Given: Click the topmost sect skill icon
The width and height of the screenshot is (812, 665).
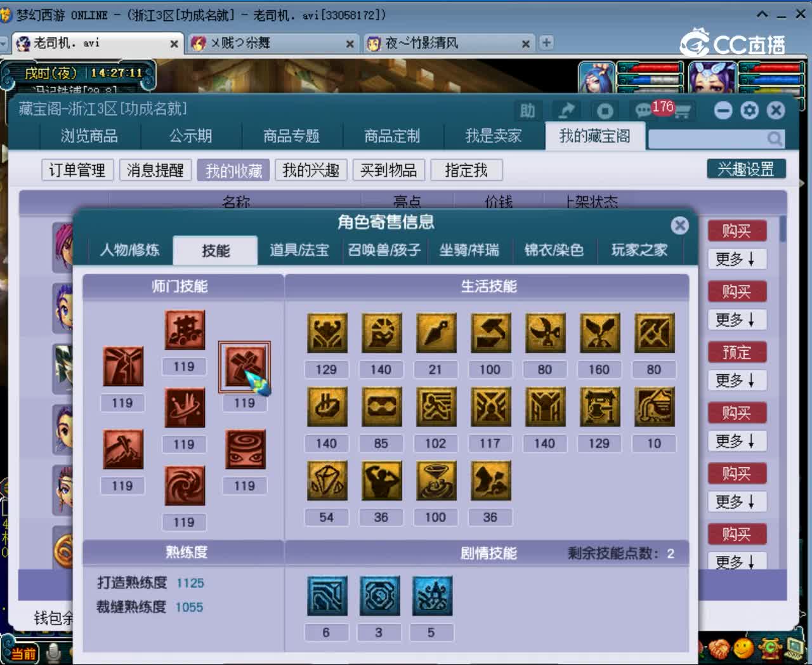Looking at the screenshot, I should click(185, 330).
